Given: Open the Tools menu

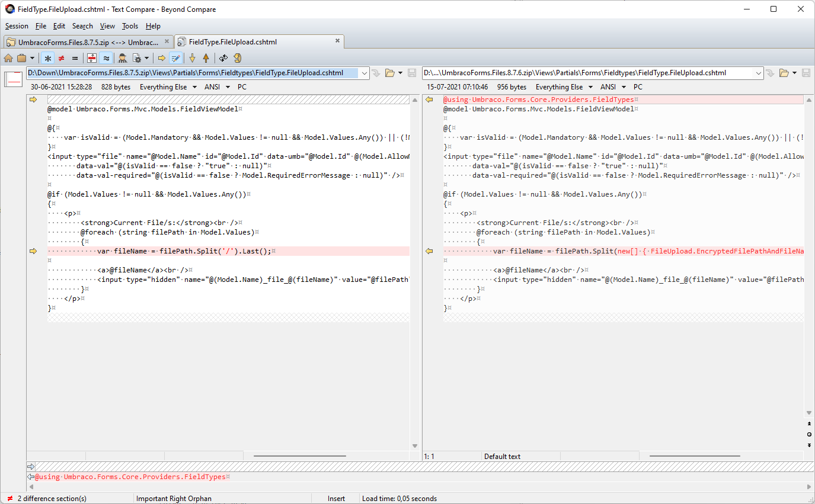Looking at the screenshot, I should (x=130, y=26).
